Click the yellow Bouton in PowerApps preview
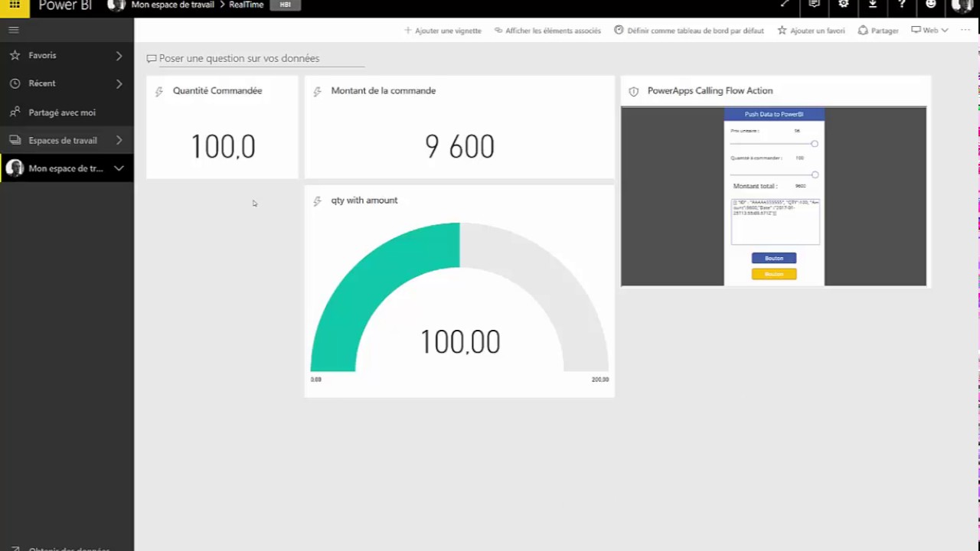980x551 pixels. (x=774, y=274)
